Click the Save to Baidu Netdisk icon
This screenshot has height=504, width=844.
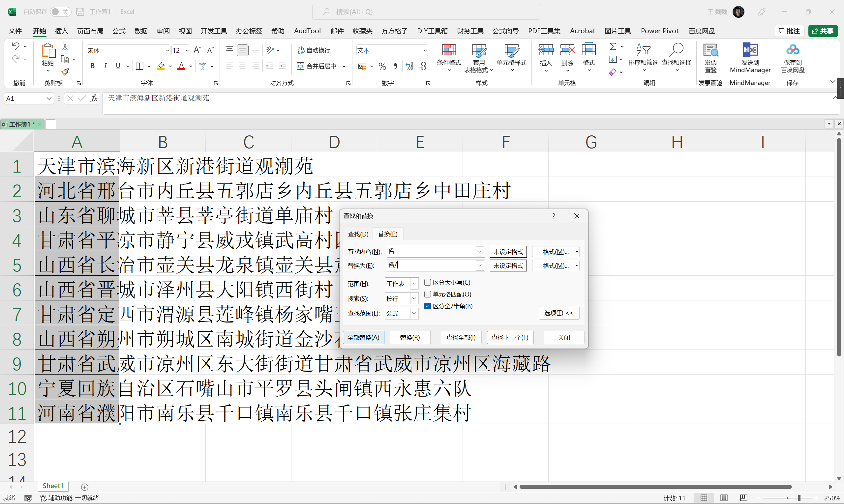pyautogui.click(x=792, y=50)
